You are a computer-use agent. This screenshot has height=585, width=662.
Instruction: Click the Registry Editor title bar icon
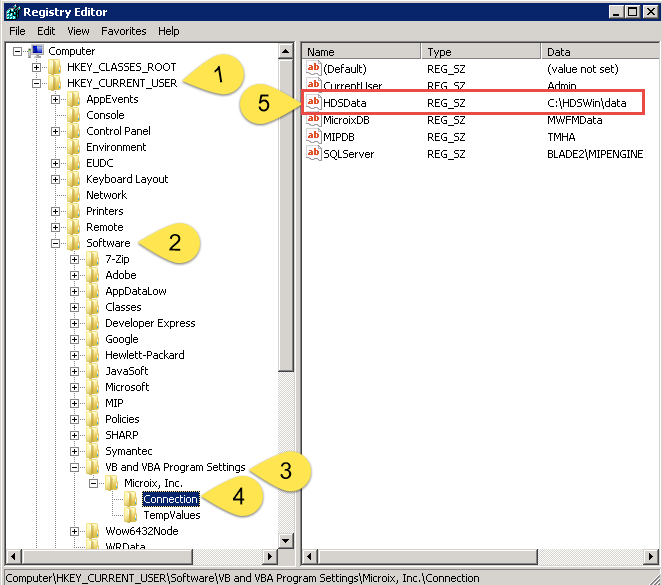[x=12, y=12]
